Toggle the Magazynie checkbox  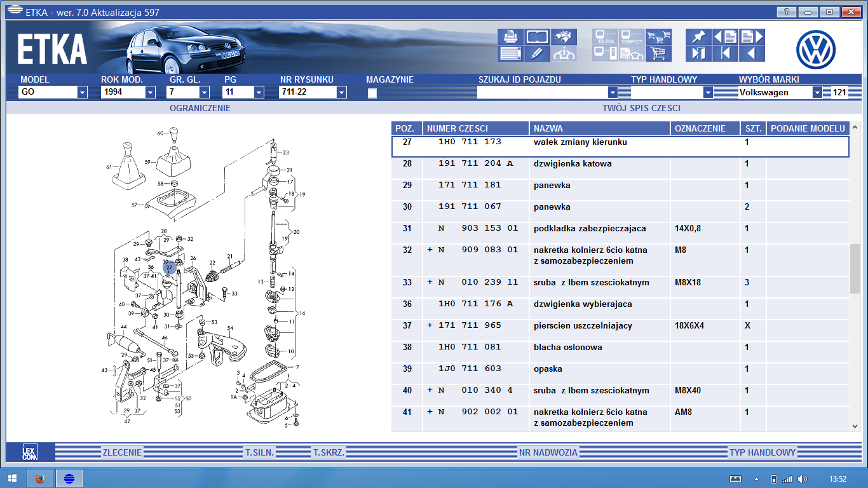(372, 93)
